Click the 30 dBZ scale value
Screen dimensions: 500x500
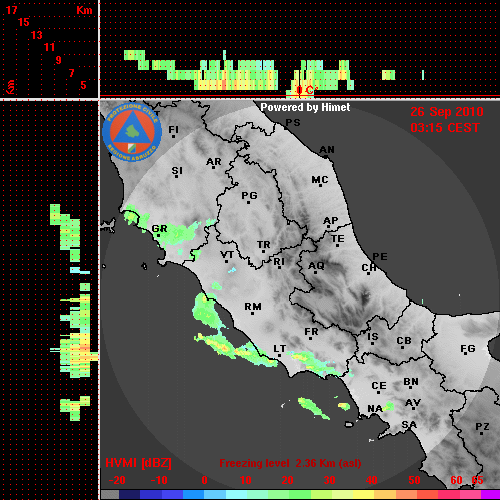click(329, 480)
